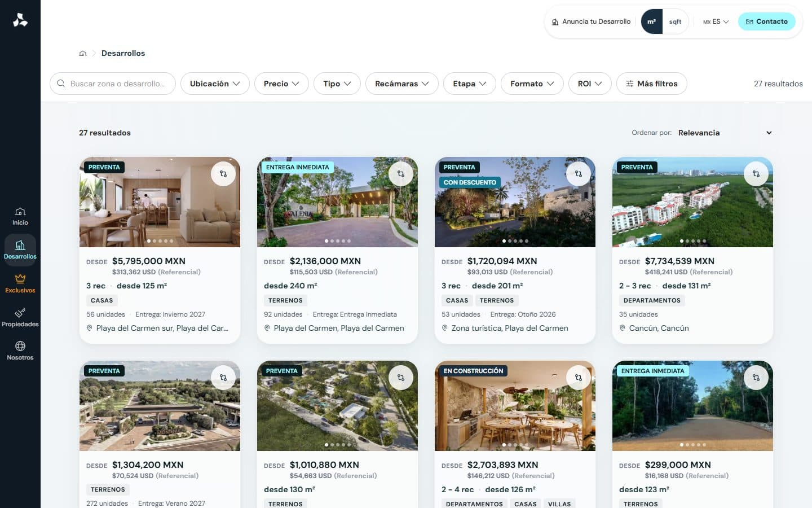
Task: Click the site logo in the sidebar
Action: pos(20,20)
